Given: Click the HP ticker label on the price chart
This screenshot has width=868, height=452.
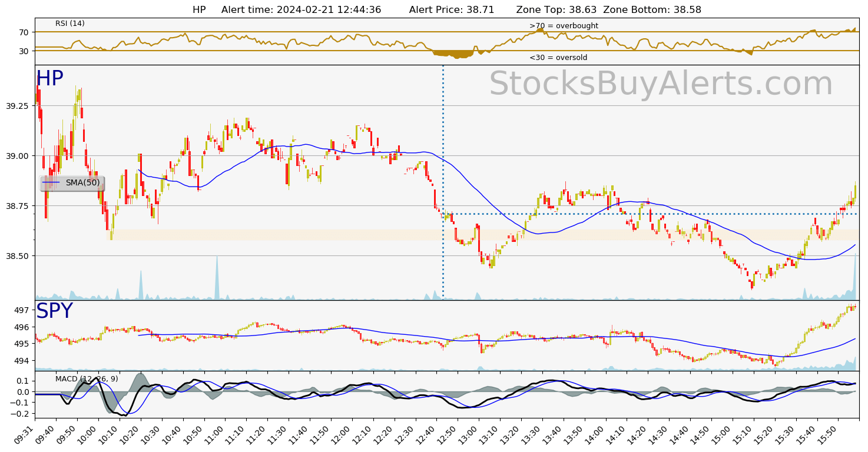Looking at the screenshot, I should (49, 79).
